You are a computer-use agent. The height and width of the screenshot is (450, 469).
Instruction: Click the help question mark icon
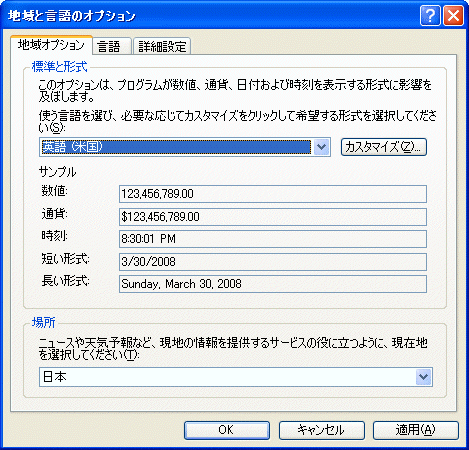click(430, 15)
